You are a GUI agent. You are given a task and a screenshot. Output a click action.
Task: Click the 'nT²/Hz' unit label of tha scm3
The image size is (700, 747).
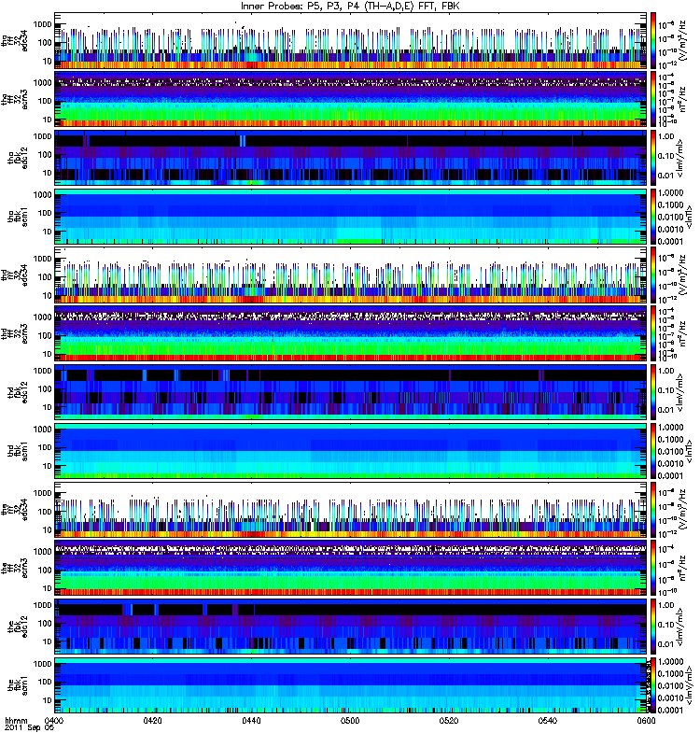click(x=681, y=100)
